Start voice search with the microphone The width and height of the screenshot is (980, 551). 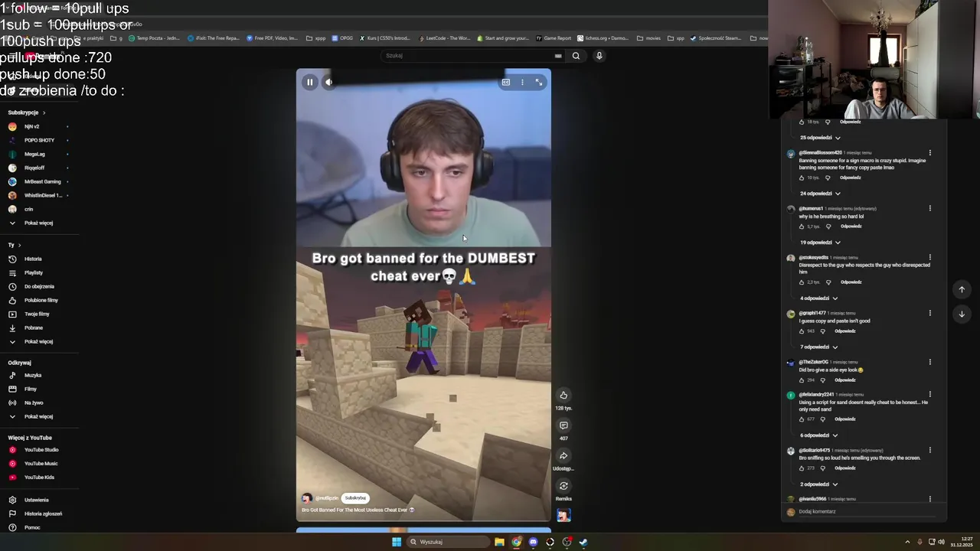point(599,56)
